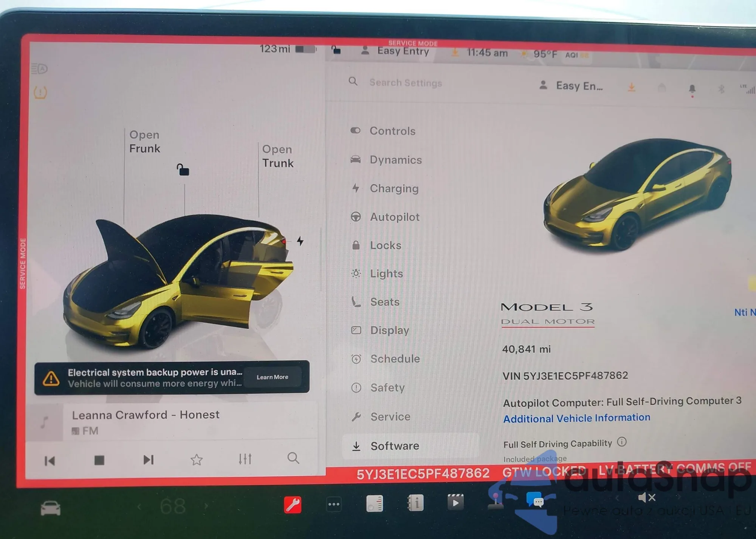The image size is (756, 539).
Task: Open Service Mode wrench app in dock
Action: (293, 505)
